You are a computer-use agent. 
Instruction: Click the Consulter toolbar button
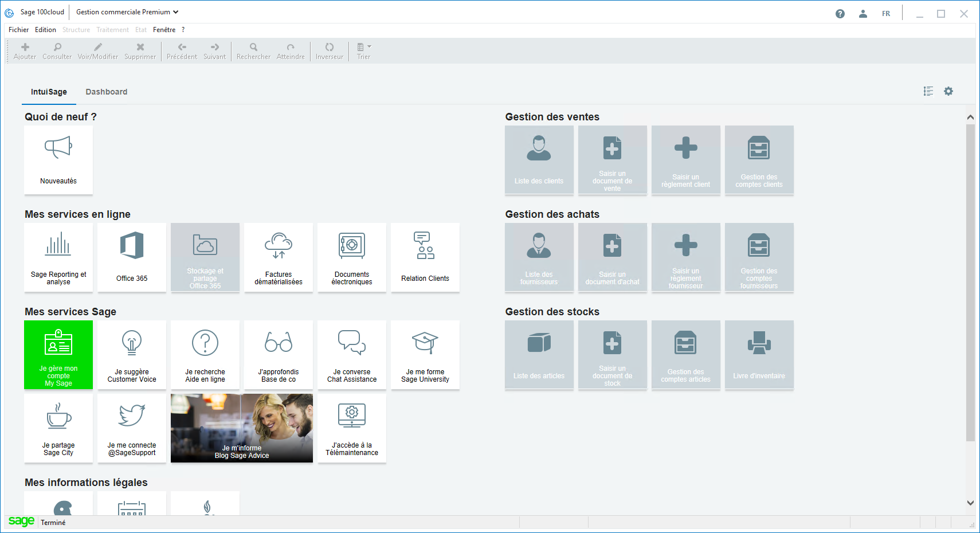(57, 51)
